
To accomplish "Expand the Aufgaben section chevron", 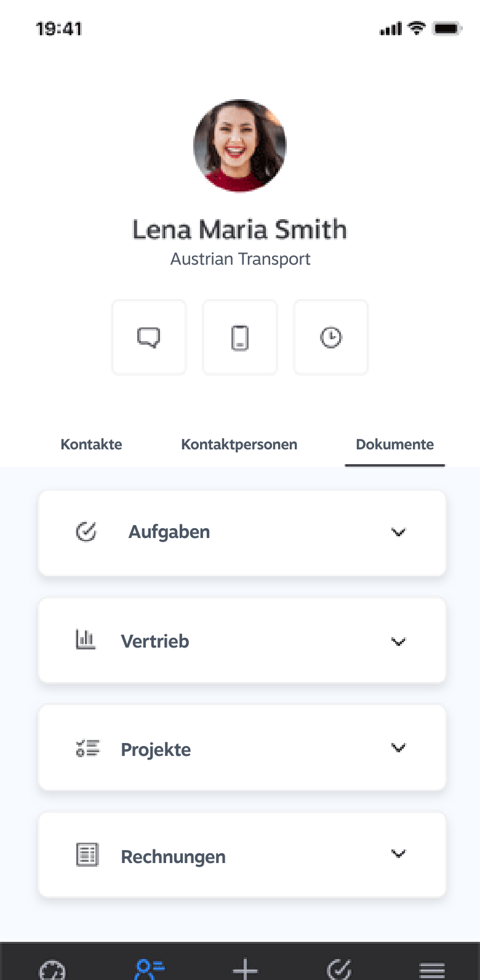I will point(399,532).
